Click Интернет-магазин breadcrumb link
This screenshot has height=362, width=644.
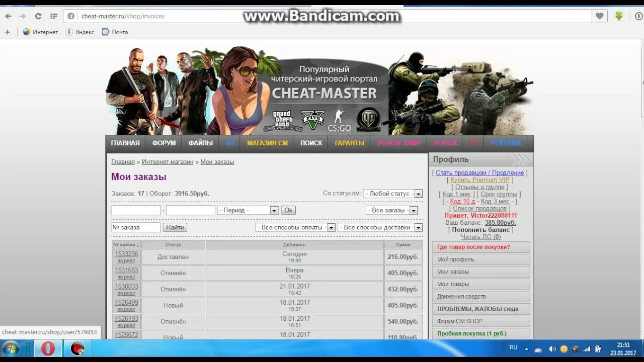tap(168, 162)
